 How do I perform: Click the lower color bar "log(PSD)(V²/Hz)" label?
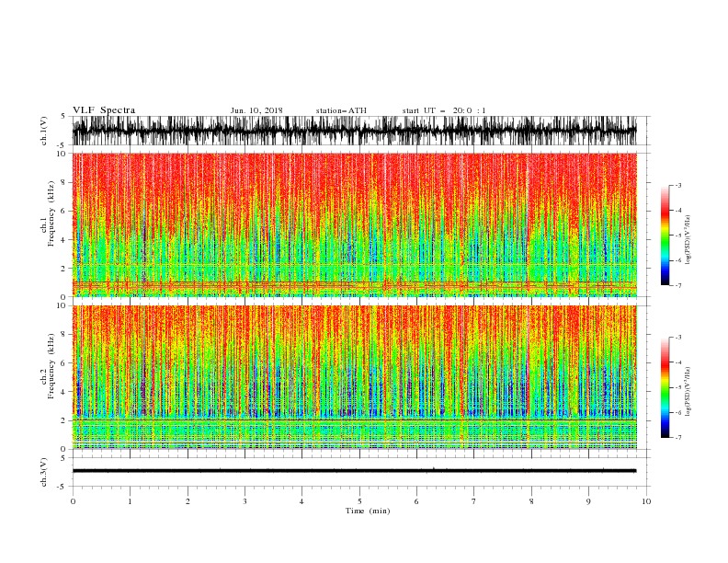point(688,391)
